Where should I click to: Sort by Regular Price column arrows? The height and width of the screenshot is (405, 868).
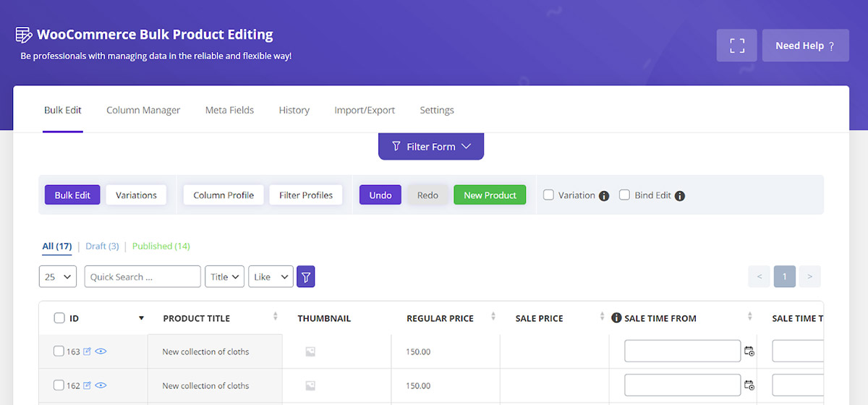(x=493, y=317)
